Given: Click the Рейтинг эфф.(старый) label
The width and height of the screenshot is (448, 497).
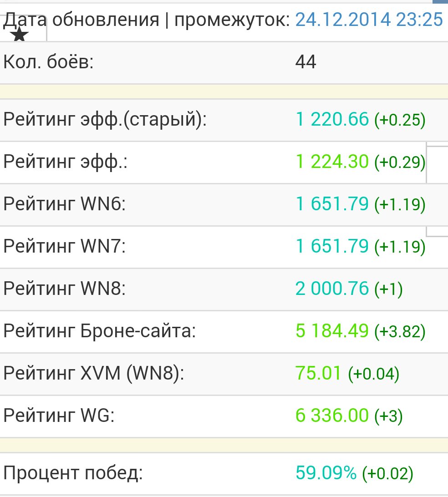Looking at the screenshot, I should 105,120.
